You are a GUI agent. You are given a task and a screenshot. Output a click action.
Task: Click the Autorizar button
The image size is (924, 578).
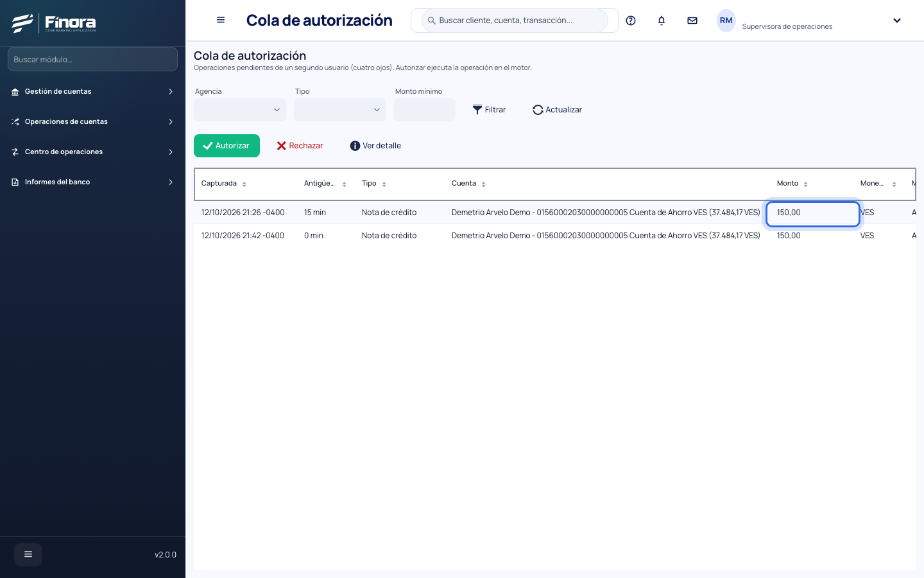(x=227, y=146)
